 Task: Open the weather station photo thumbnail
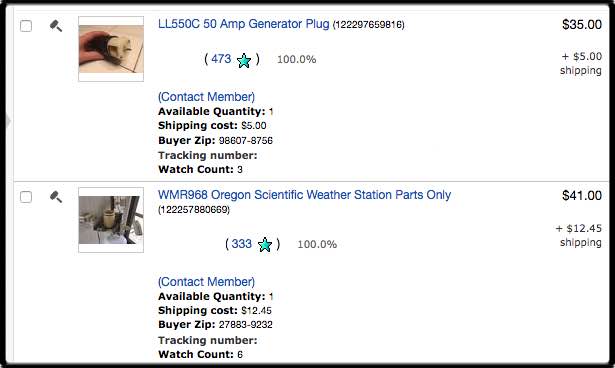click(111, 220)
